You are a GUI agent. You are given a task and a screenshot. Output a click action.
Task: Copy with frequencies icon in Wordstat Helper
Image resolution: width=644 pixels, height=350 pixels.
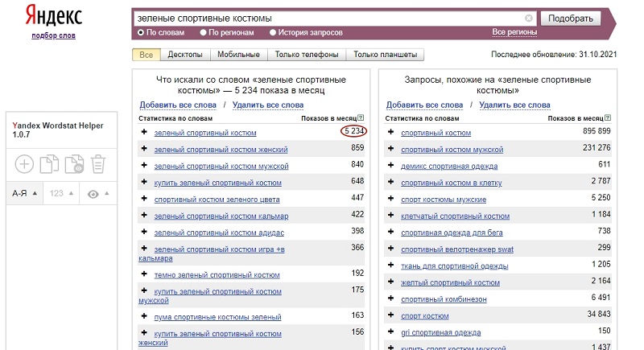(74, 164)
